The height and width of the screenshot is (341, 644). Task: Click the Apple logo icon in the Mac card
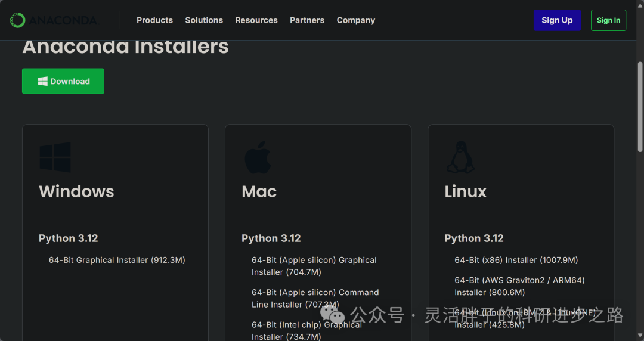pos(258,157)
